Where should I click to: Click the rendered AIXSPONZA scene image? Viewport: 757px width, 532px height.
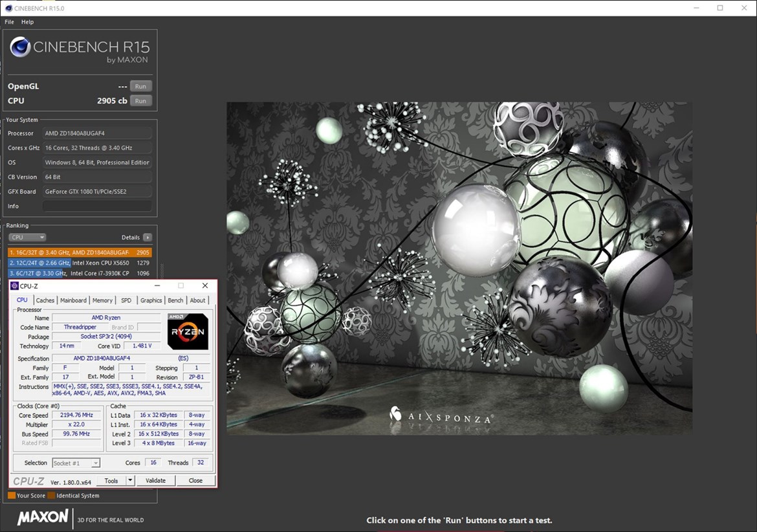click(459, 268)
